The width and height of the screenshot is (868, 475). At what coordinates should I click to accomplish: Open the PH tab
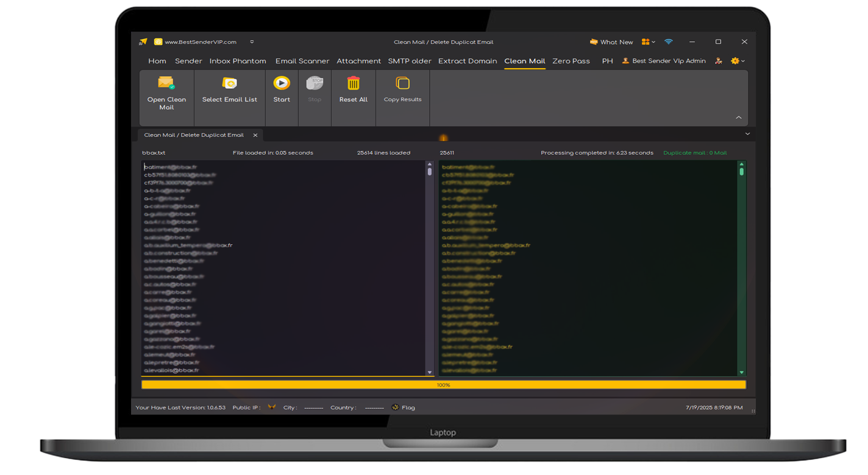click(x=607, y=61)
